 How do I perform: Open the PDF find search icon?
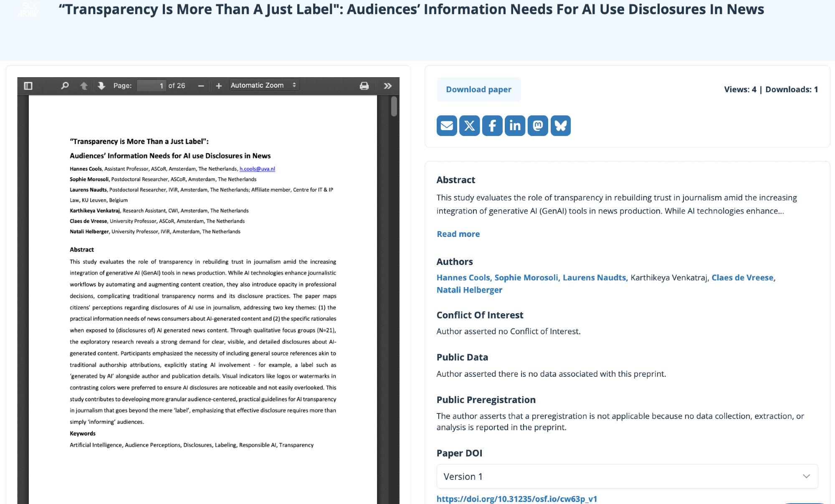tap(65, 86)
